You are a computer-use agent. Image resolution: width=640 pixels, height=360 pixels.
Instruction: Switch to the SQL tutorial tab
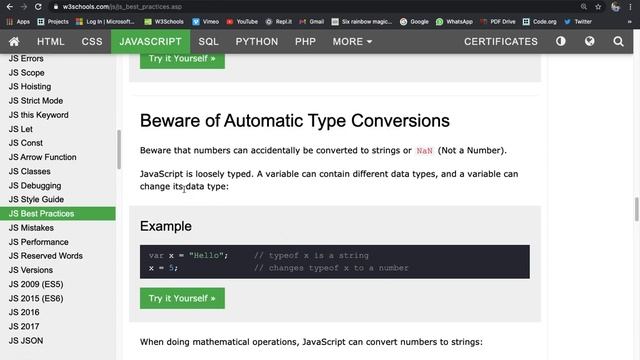tap(209, 41)
